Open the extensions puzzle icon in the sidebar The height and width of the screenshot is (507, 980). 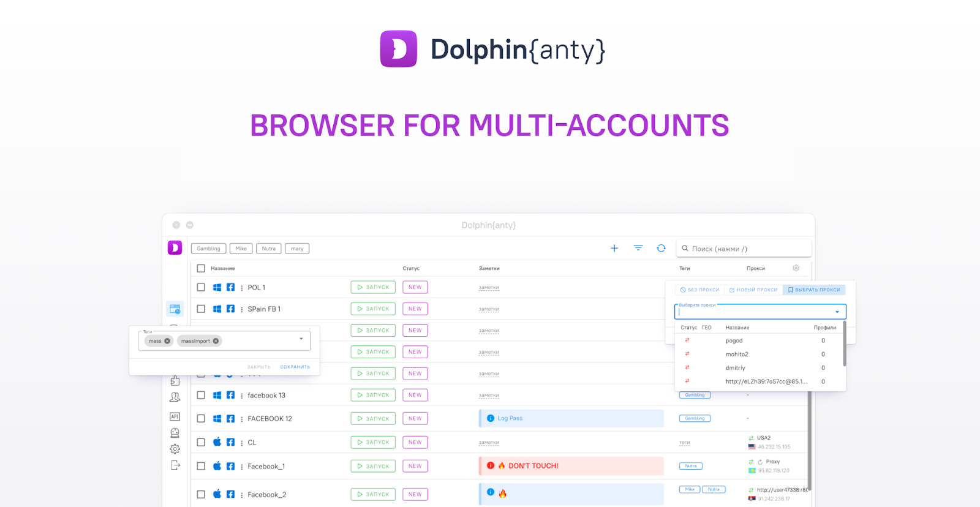coord(175,380)
